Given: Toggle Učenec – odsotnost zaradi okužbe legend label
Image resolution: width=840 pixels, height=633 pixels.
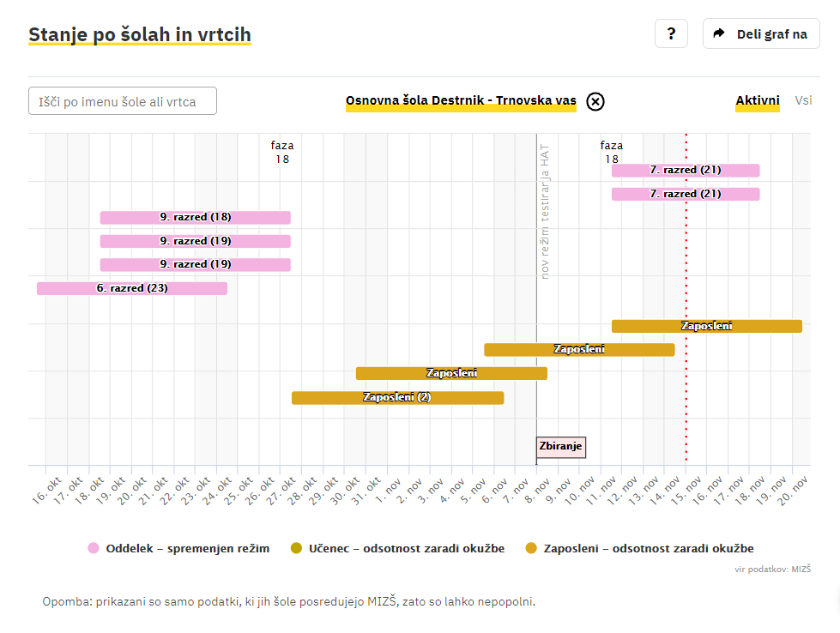Looking at the screenshot, I should point(407,548).
